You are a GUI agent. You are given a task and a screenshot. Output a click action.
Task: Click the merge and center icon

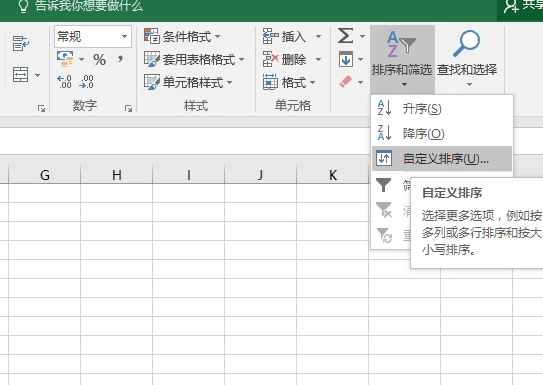(20, 74)
